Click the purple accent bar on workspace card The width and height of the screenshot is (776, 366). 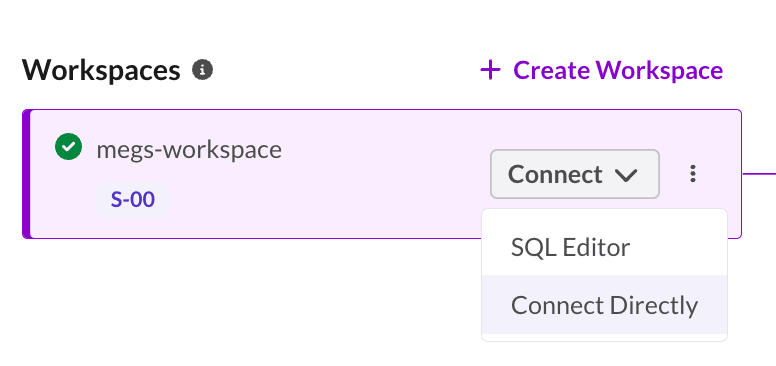pos(27,174)
